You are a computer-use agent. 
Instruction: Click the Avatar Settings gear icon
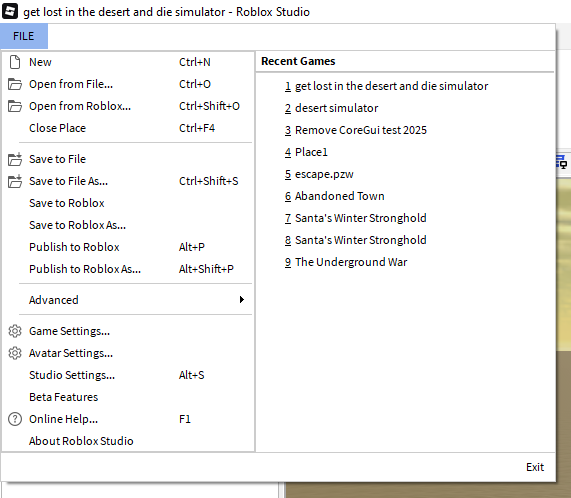[15, 353]
